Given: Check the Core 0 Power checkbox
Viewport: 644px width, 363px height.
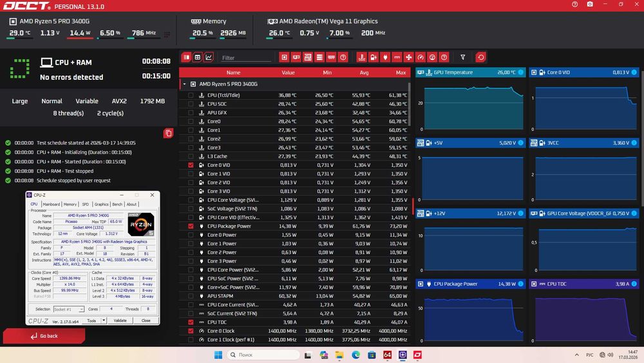Looking at the screenshot, I should (191, 235).
